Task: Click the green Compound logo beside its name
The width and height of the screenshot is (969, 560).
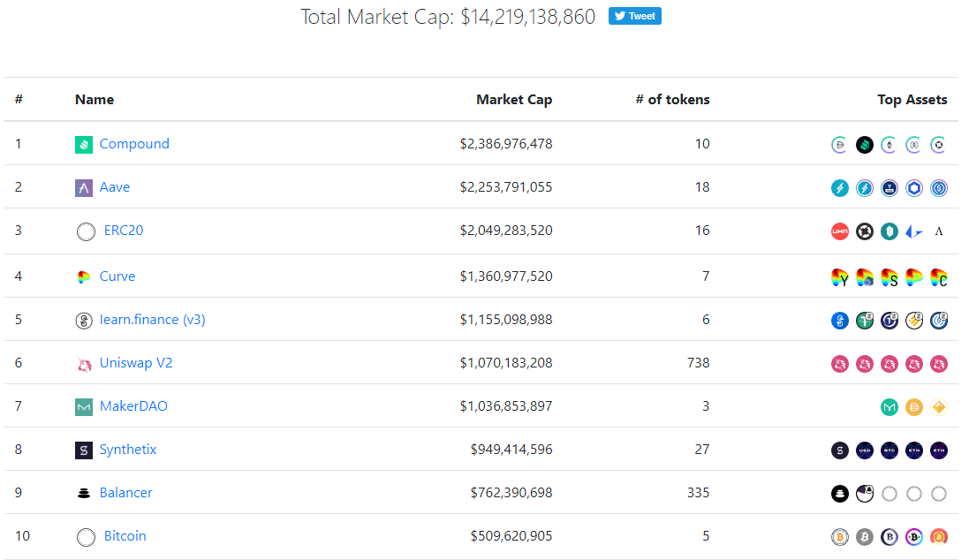Action: tap(84, 145)
